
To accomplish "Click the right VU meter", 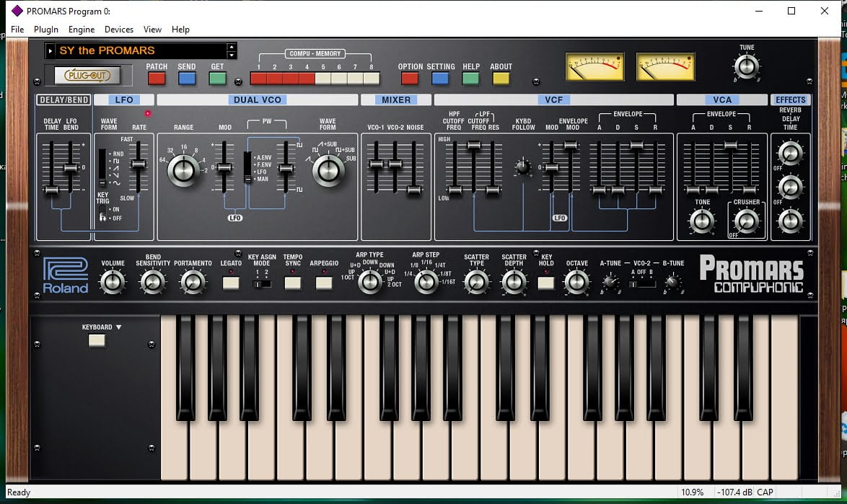I will pyautogui.click(x=665, y=67).
